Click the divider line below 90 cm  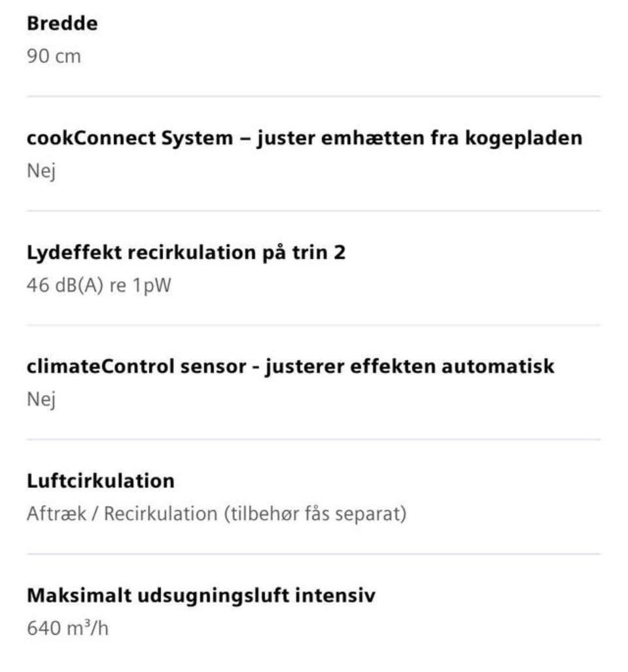[313, 96]
